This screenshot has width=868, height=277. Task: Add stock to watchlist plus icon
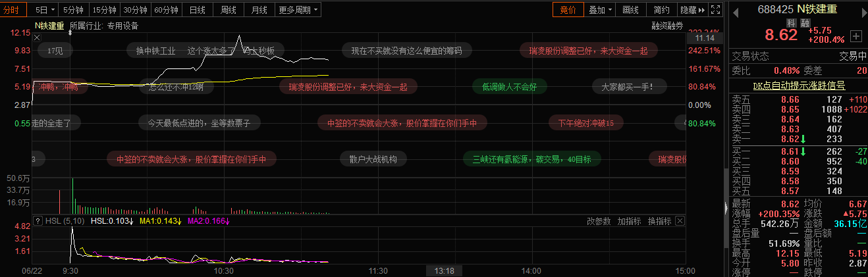tap(855, 36)
